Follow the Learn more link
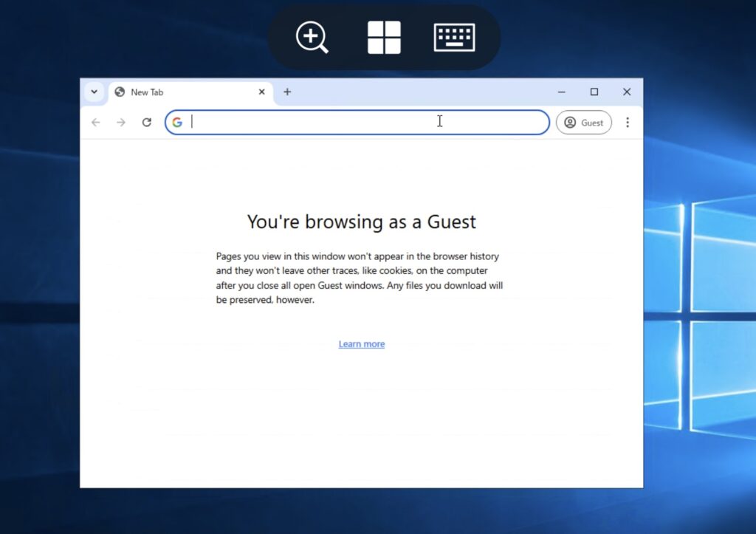 click(362, 344)
